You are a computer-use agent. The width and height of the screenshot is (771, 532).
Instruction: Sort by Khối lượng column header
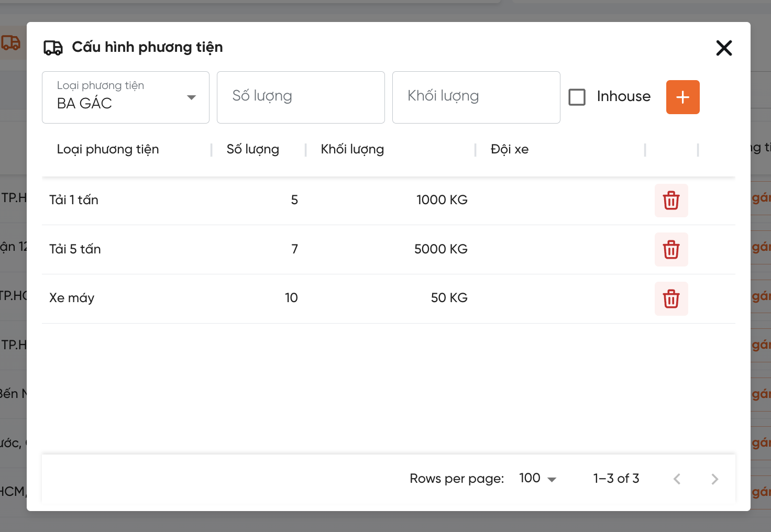click(x=352, y=149)
